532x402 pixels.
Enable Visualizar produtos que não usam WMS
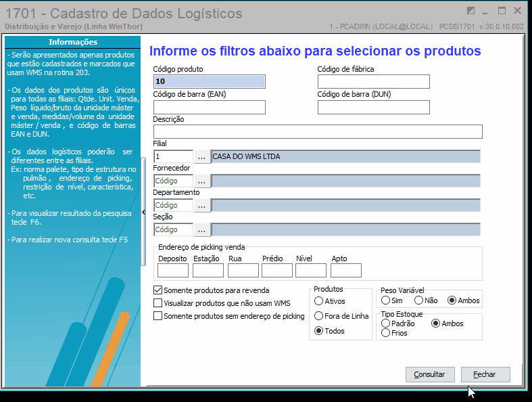(x=158, y=303)
